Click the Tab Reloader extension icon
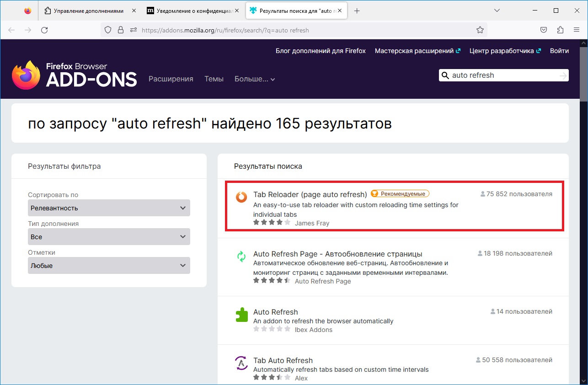This screenshot has width=588, height=385. [x=241, y=197]
